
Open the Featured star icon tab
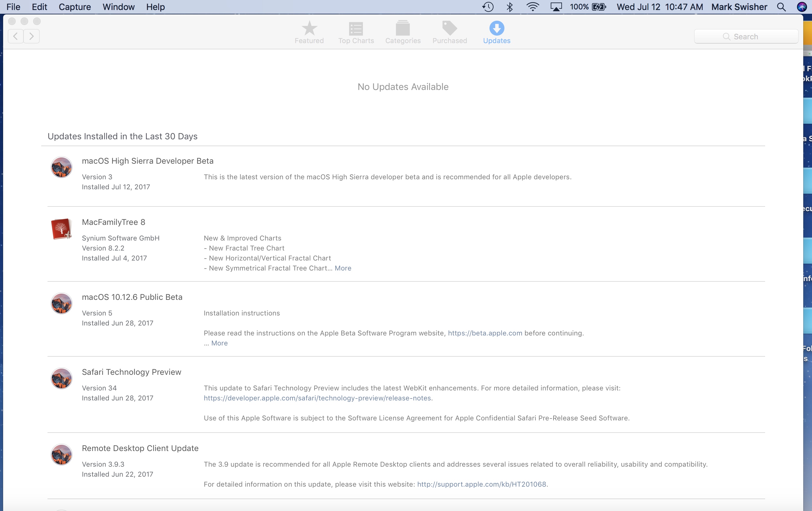tap(309, 28)
